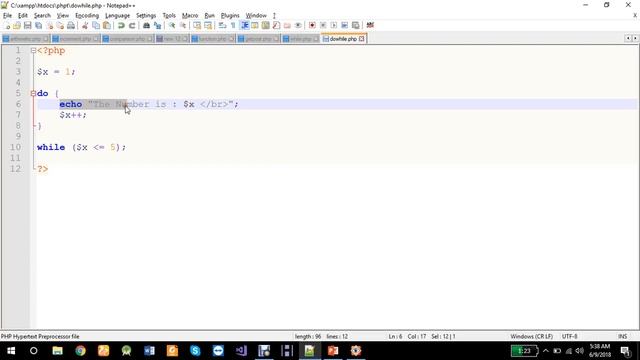Collapse the do block fold marker on line 5

click(x=33, y=93)
